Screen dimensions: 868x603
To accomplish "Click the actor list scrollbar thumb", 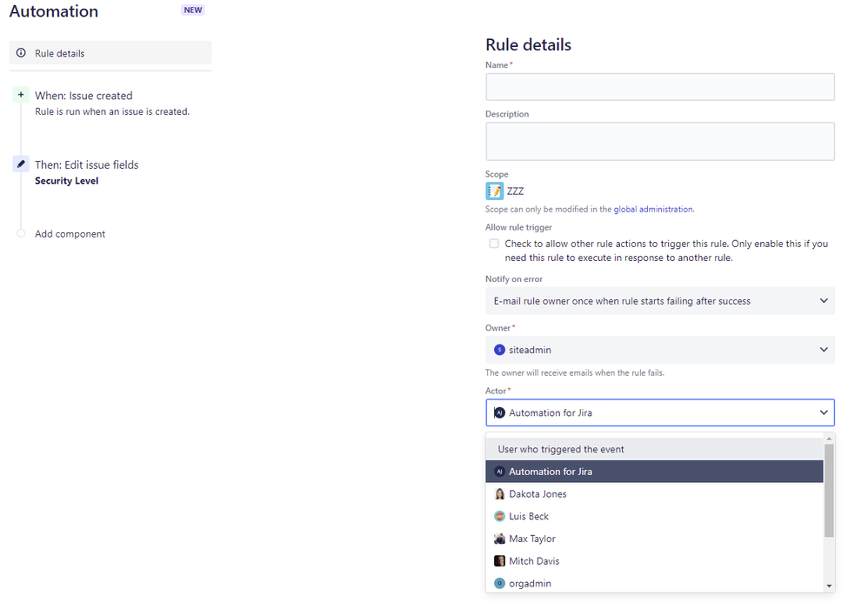I will [829, 491].
